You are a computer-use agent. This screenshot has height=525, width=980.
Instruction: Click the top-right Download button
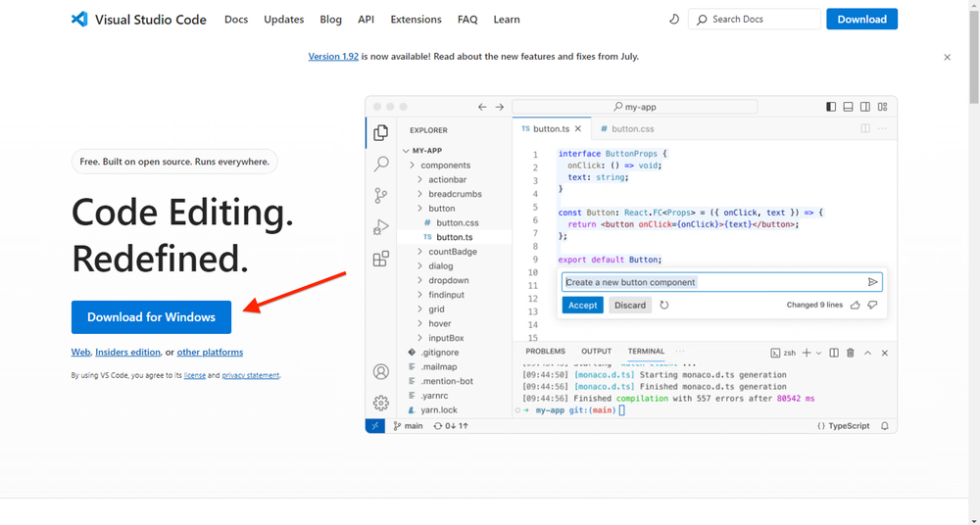point(861,19)
